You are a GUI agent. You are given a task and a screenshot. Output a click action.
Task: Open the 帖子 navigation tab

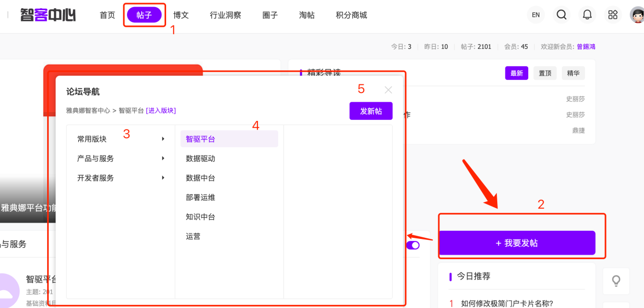coord(144,15)
